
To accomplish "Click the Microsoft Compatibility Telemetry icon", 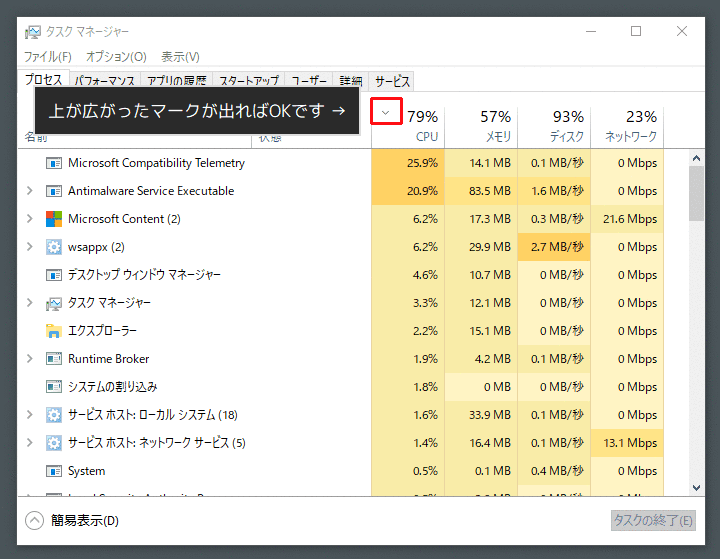I will [x=54, y=163].
